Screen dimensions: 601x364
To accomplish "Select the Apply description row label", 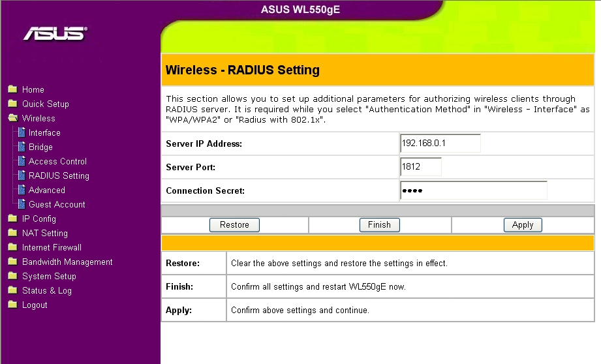I will tap(178, 311).
